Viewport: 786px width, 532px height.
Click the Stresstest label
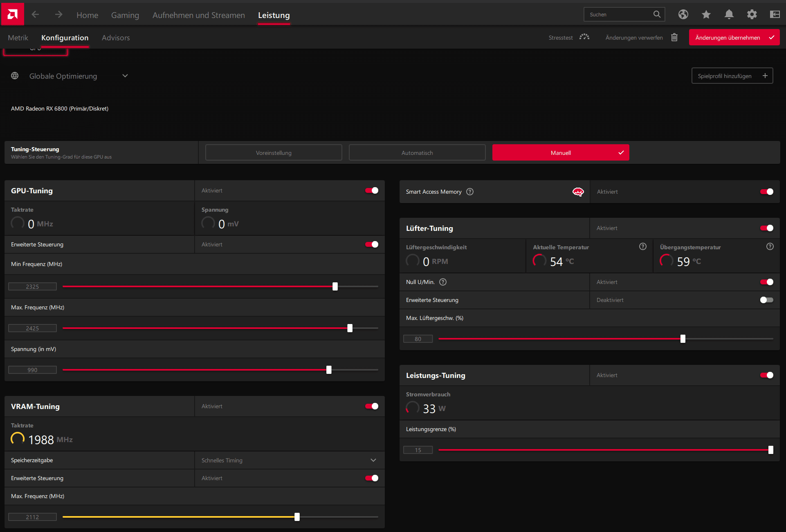[560, 38]
